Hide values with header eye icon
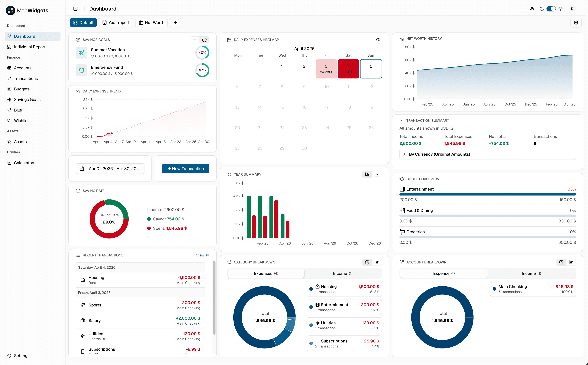This screenshot has height=365, width=588. coord(532,9)
